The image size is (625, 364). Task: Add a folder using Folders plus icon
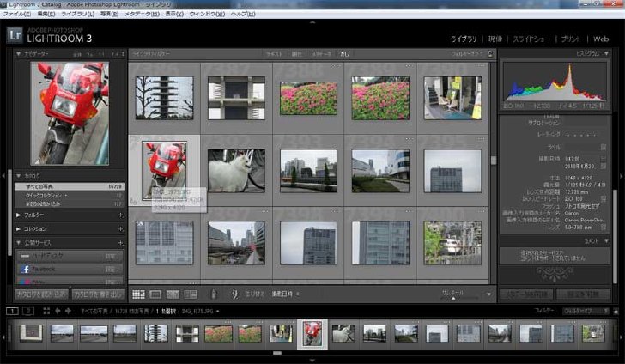(121, 215)
